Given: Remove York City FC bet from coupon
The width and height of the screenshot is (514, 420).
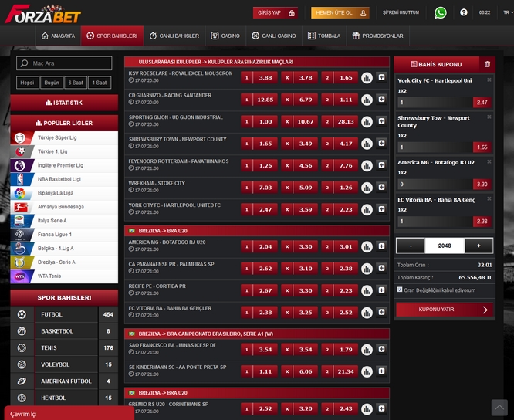Looking at the screenshot, I should click(489, 80).
